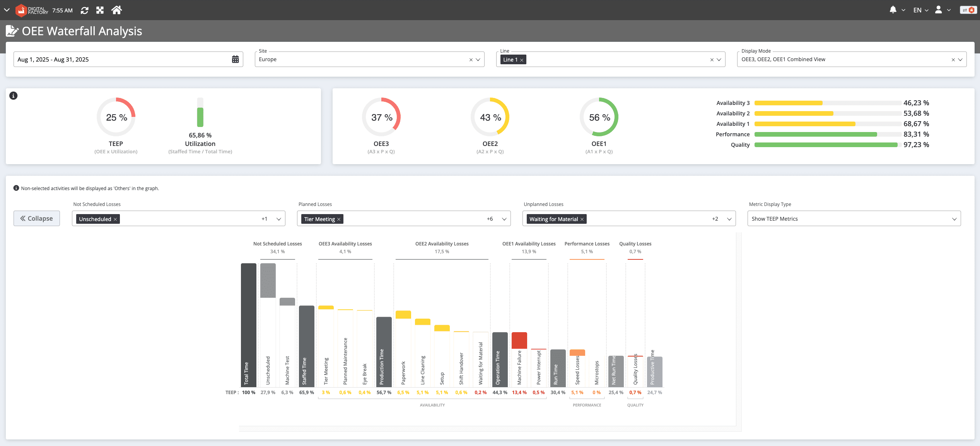This screenshot has width=980, height=446.
Task: Open the calendar picker icon
Action: click(235, 59)
